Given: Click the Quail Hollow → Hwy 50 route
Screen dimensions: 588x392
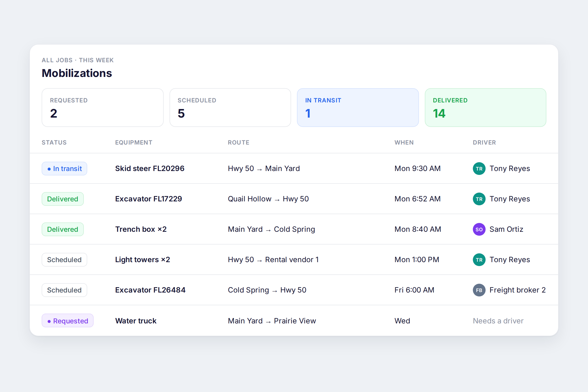Looking at the screenshot, I should (x=268, y=199).
